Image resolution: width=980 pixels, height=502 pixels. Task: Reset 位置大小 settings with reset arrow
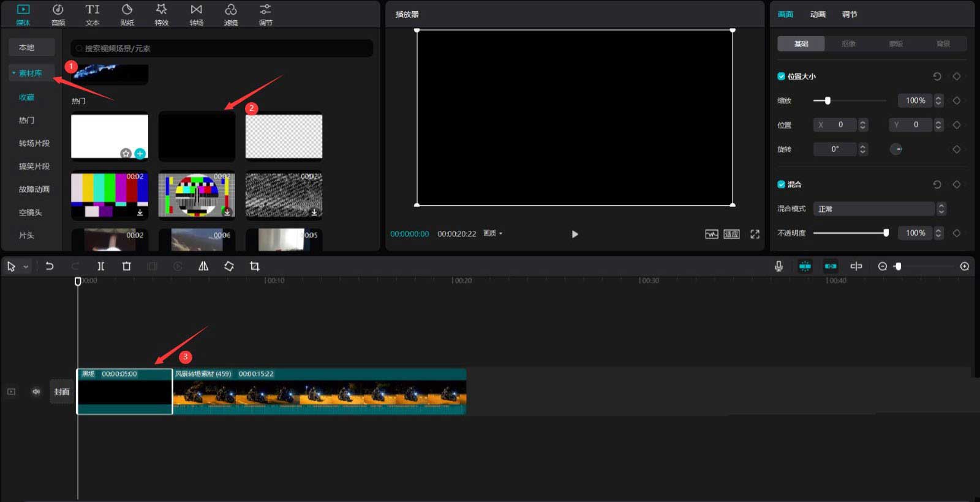pos(937,77)
